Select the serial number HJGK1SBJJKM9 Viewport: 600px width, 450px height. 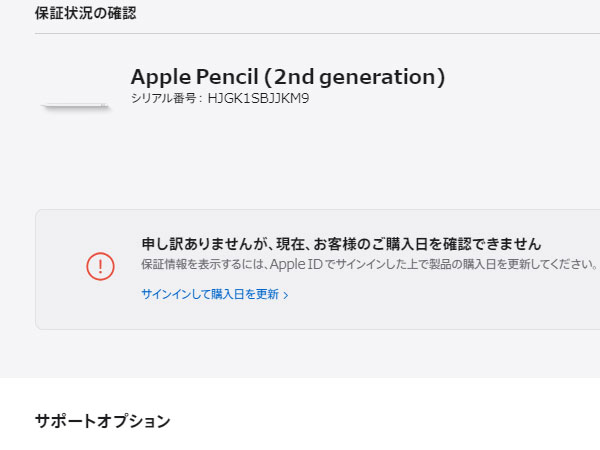(x=258, y=99)
